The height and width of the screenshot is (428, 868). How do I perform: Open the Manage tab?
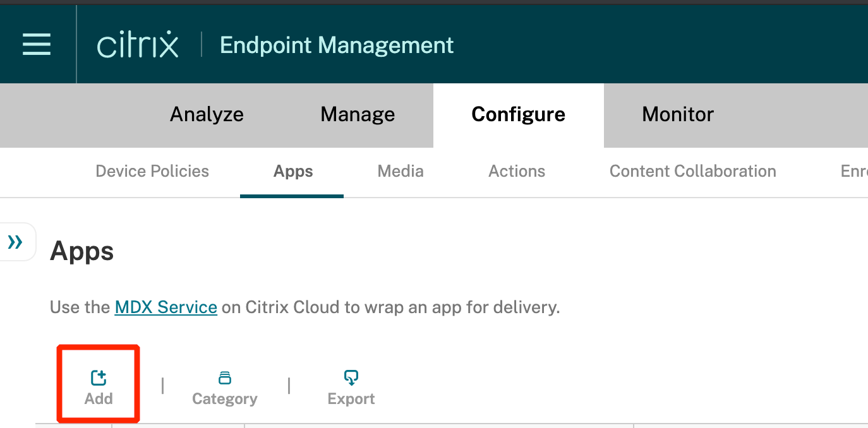click(358, 114)
